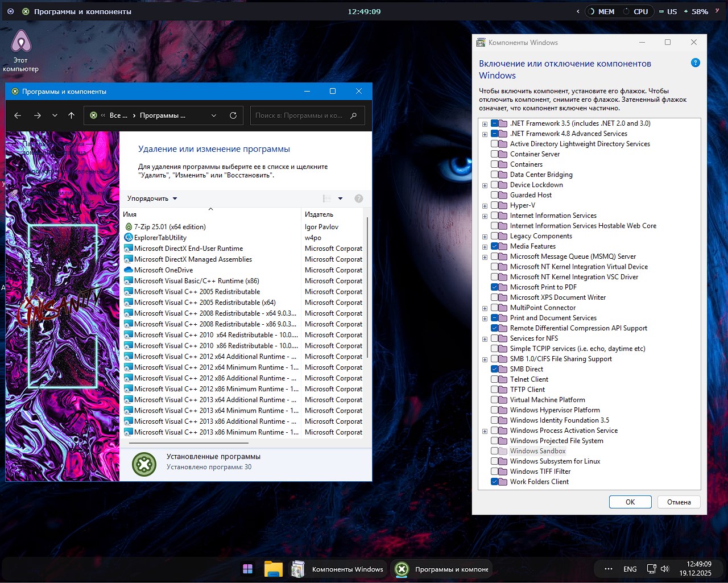The width and height of the screenshot is (728, 583).
Task: Go up to parent folder
Action: pyautogui.click(x=71, y=115)
